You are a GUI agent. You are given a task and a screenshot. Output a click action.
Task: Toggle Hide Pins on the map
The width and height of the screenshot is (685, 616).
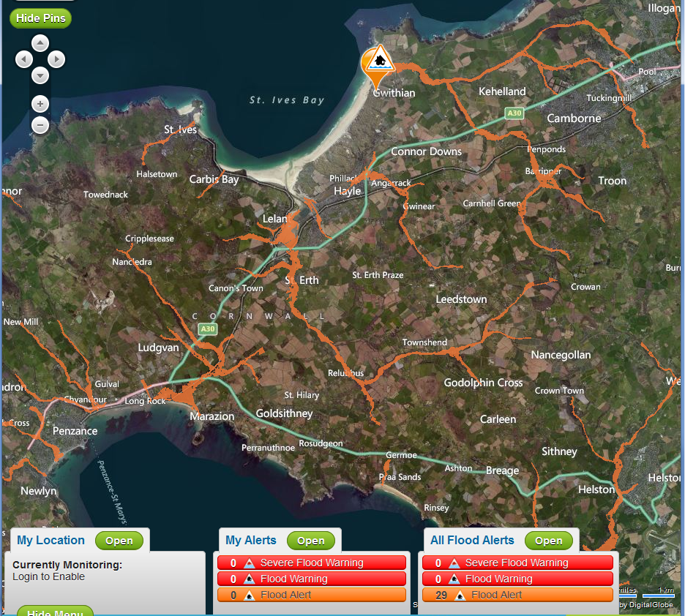[40, 18]
